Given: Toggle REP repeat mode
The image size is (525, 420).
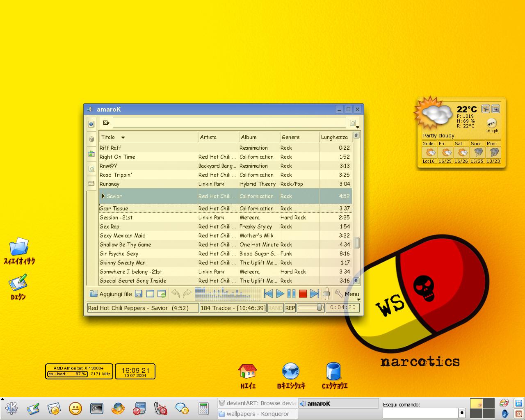Looking at the screenshot, I should point(290,308).
